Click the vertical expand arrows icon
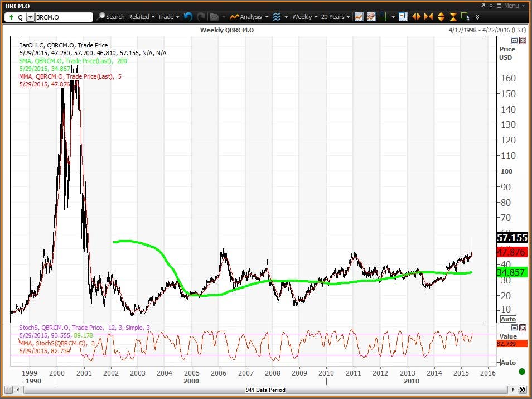The width and height of the screenshot is (532, 399). pos(441,17)
